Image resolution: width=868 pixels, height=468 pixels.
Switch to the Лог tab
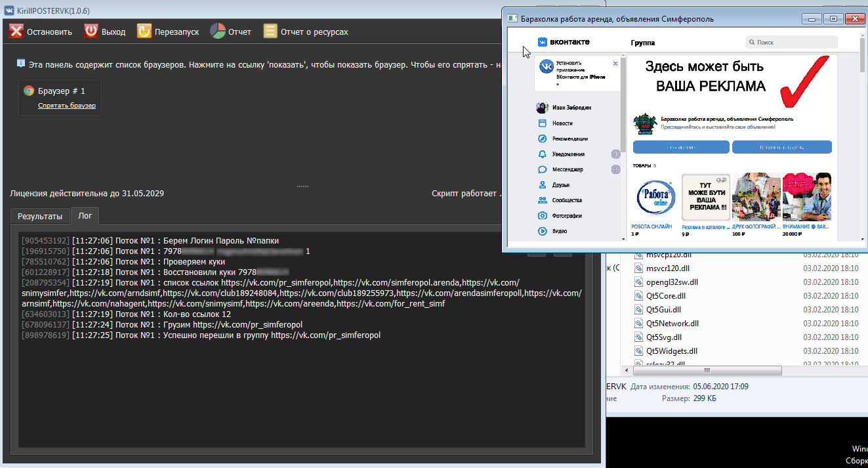(x=85, y=215)
